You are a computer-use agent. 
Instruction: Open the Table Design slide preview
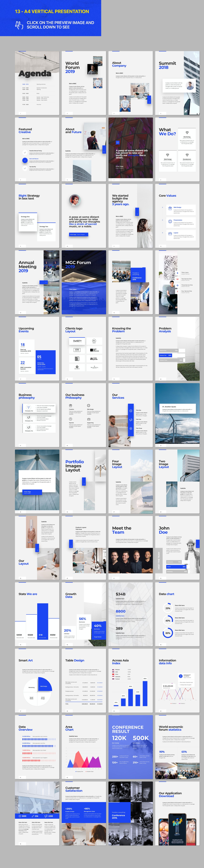[84, 681]
